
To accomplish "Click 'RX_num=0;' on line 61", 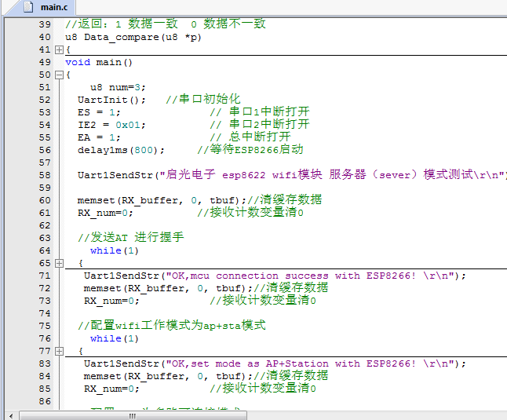I will coord(105,213).
